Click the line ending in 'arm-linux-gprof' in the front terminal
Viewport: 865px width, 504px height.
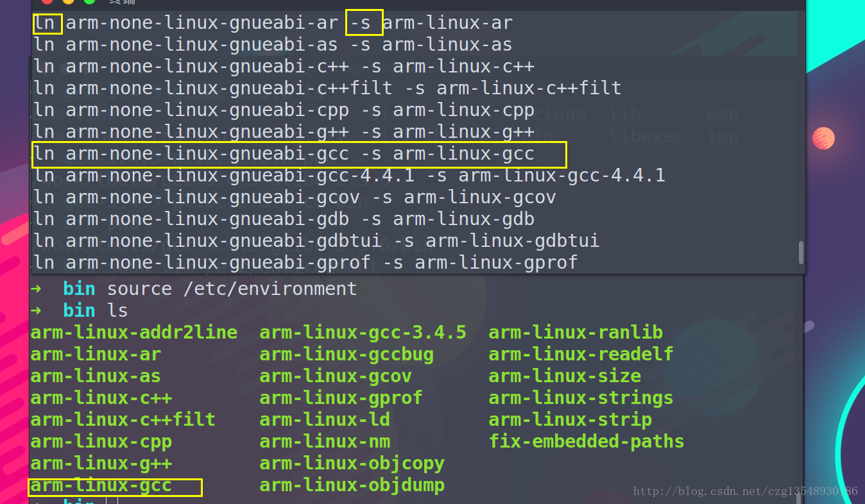pos(306,263)
